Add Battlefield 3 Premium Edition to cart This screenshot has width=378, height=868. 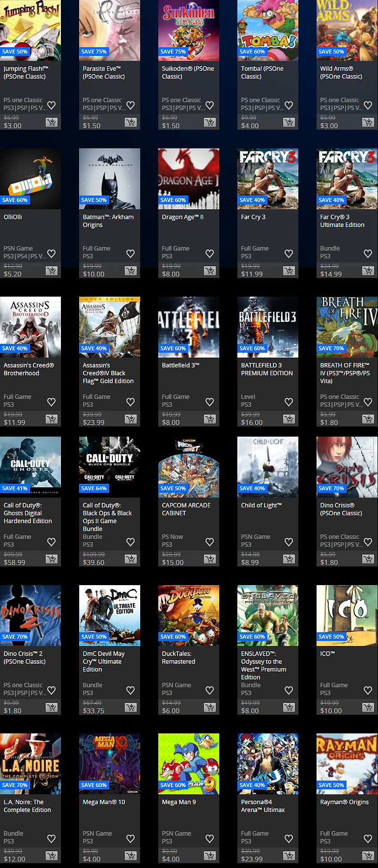coord(289,419)
